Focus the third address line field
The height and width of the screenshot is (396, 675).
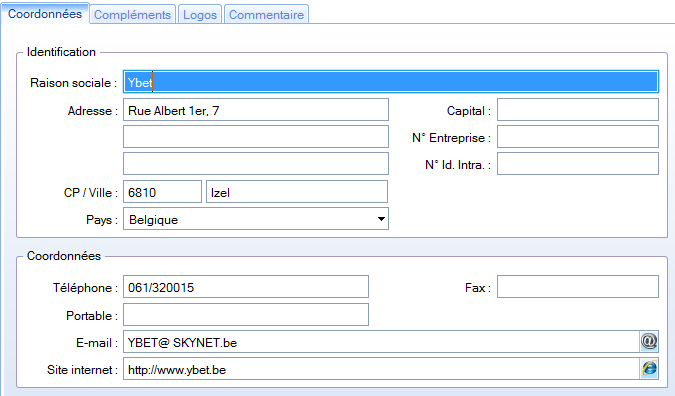[256, 164]
